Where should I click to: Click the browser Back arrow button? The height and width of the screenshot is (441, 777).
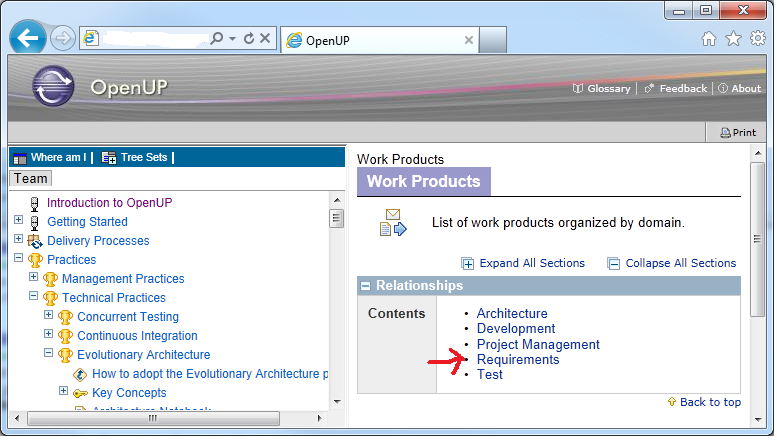point(28,38)
